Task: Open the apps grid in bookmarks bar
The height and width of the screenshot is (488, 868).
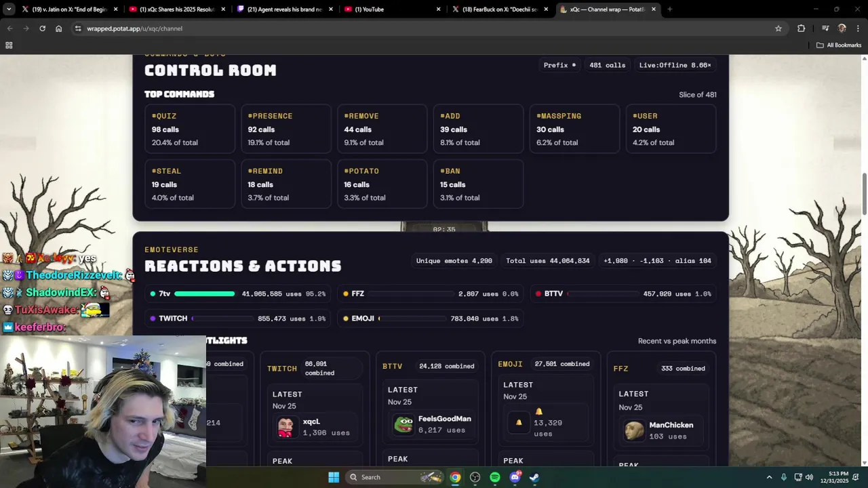Action: tap(9, 45)
